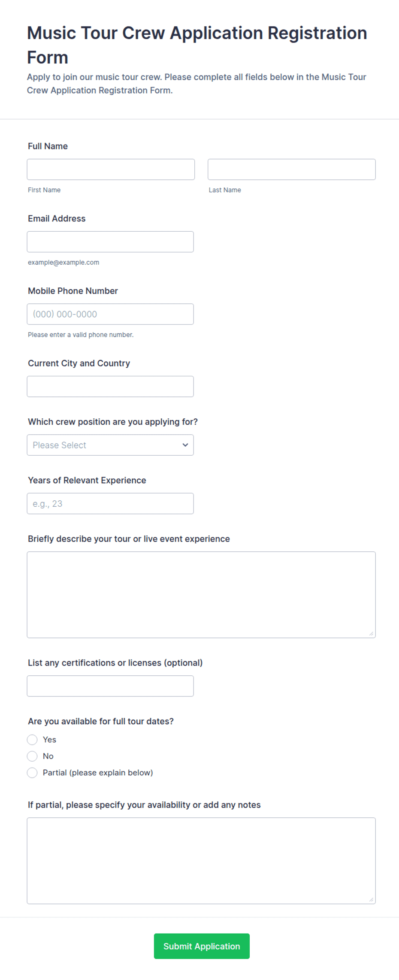Click resize handle of experience textarea
The image size is (399, 980).
point(372,634)
